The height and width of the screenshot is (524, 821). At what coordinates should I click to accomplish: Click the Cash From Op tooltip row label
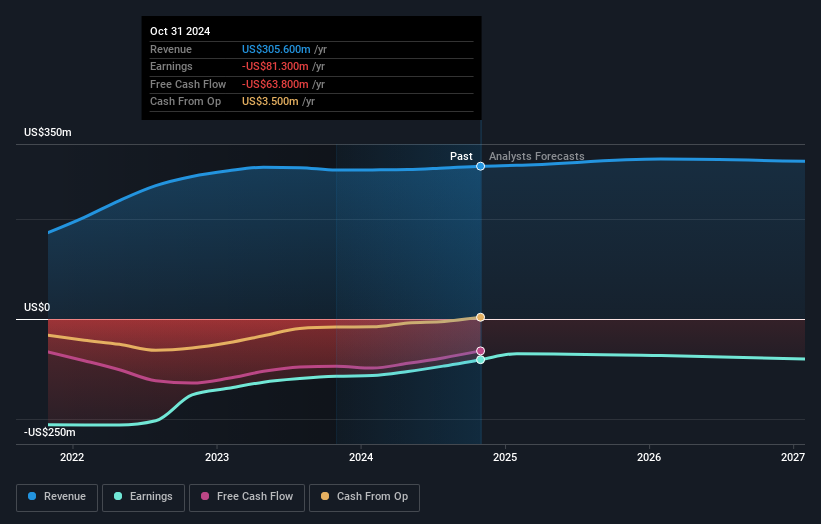[x=185, y=102]
